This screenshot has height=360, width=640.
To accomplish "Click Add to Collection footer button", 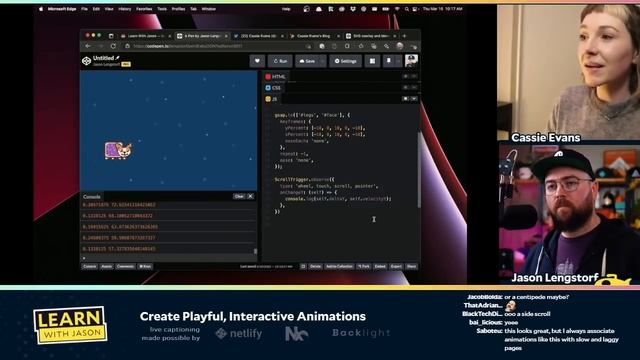I will (x=339, y=267).
